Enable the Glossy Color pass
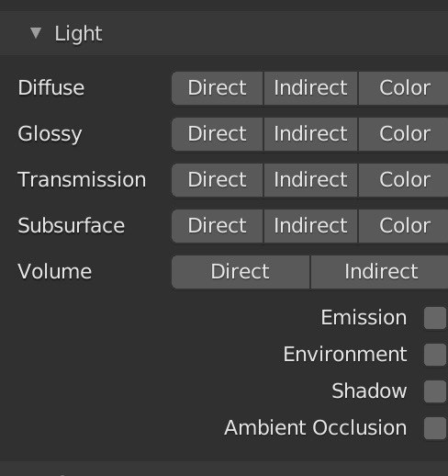 click(403, 134)
